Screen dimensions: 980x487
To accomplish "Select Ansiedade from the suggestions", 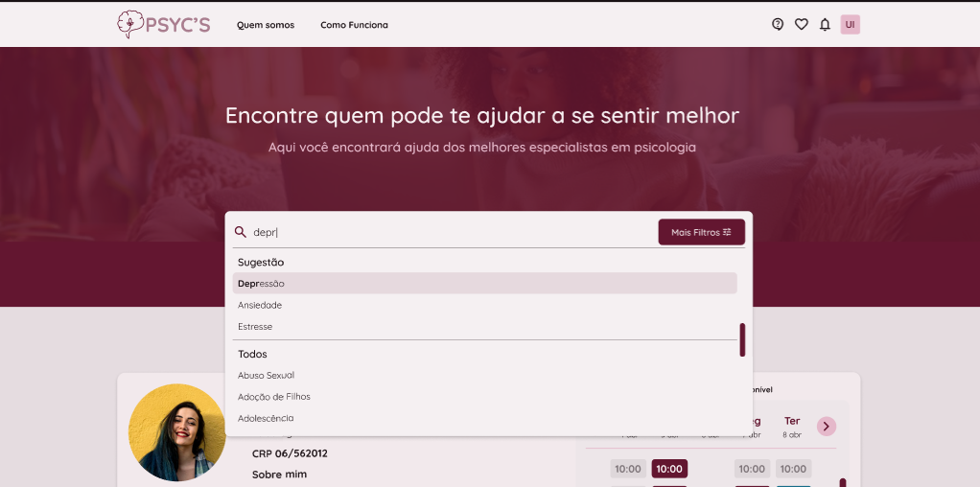I will pos(260,305).
